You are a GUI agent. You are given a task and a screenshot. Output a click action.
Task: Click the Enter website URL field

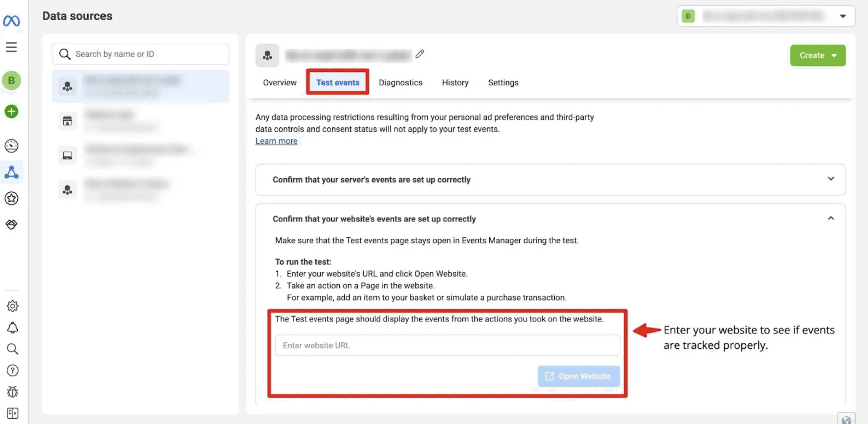(447, 346)
